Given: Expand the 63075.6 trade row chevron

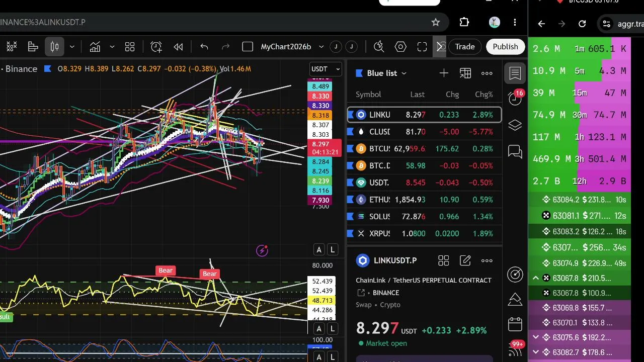Looking at the screenshot, I should tap(536, 337).
